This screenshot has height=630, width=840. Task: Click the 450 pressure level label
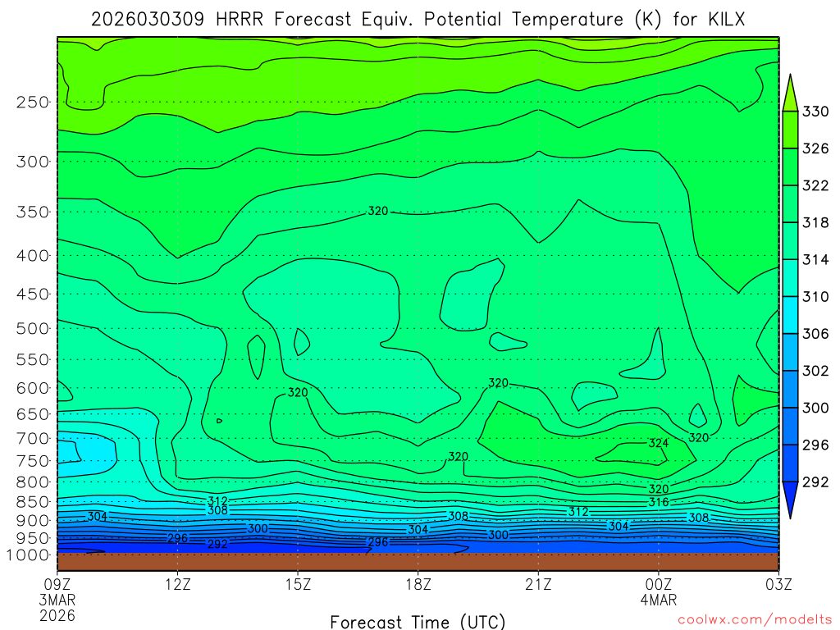coord(33,294)
